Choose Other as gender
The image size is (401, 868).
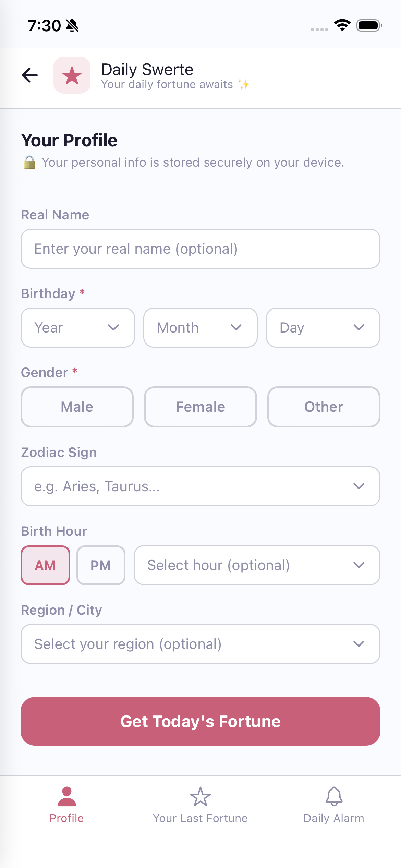point(324,407)
